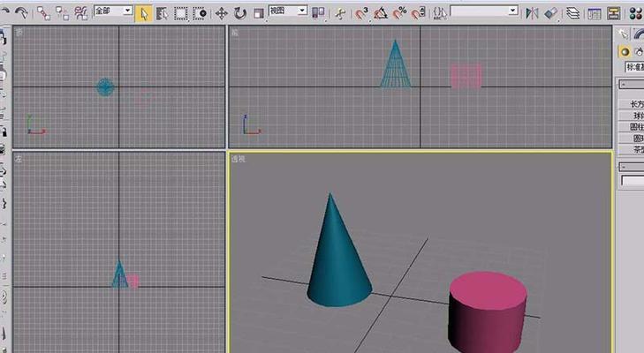This screenshot has height=353, width=644.
Task: Pick the Select and Move tool
Action: (222, 13)
